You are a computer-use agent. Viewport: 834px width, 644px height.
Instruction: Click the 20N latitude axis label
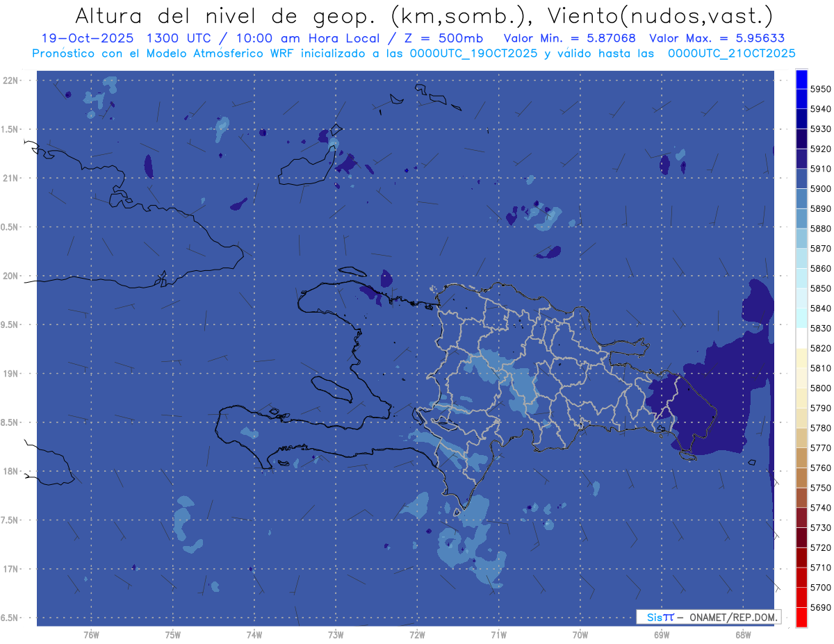10,276
